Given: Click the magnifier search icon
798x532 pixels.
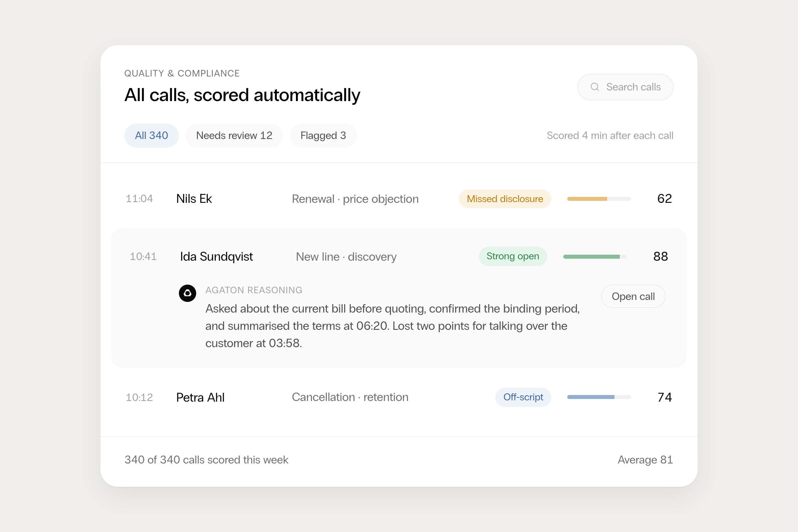Looking at the screenshot, I should pos(595,87).
